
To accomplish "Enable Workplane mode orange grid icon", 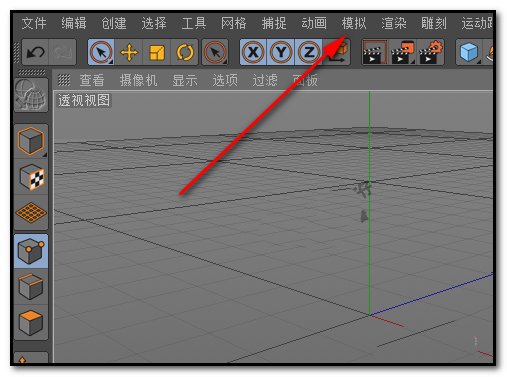I will pyautogui.click(x=31, y=212).
